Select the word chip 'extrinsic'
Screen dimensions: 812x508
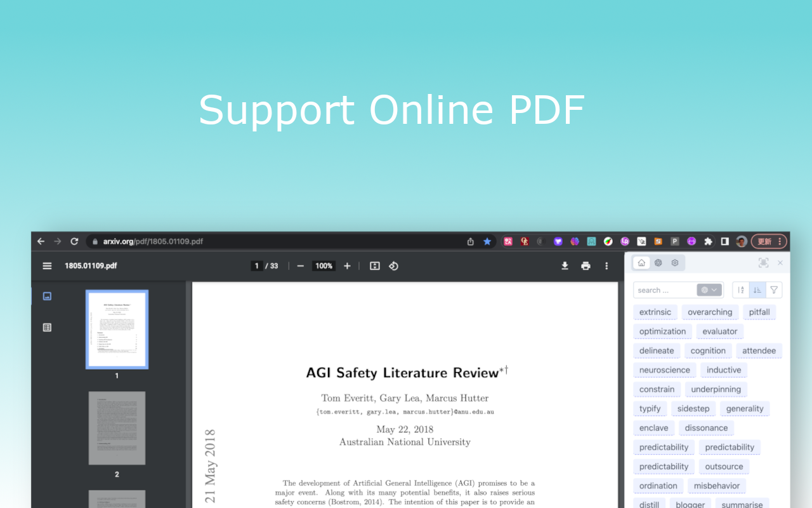(x=655, y=312)
